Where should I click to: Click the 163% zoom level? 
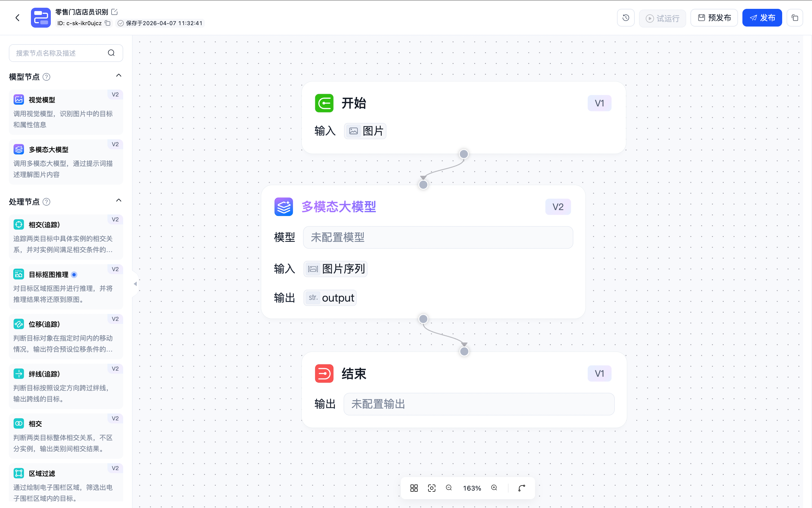point(472,488)
